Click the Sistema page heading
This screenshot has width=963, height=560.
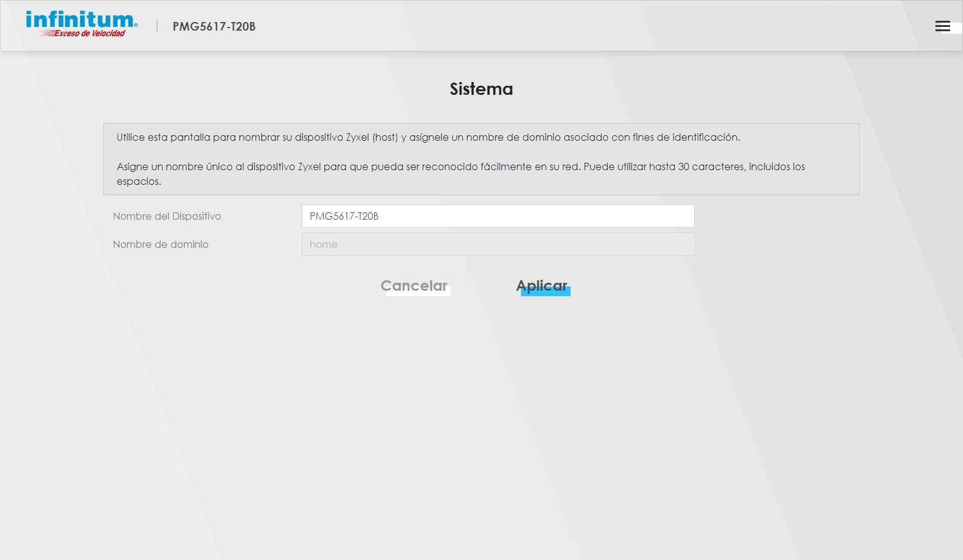click(x=481, y=89)
